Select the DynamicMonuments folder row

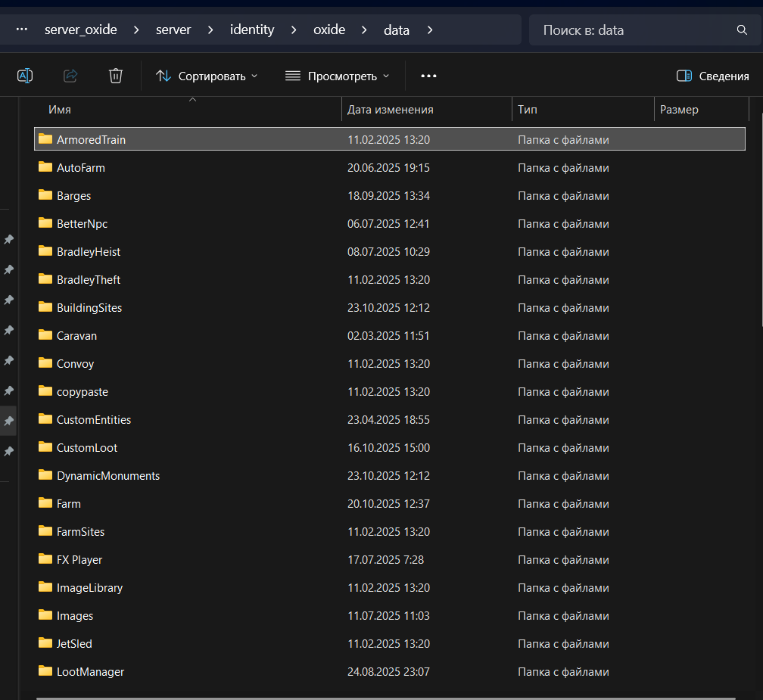(x=108, y=476)
